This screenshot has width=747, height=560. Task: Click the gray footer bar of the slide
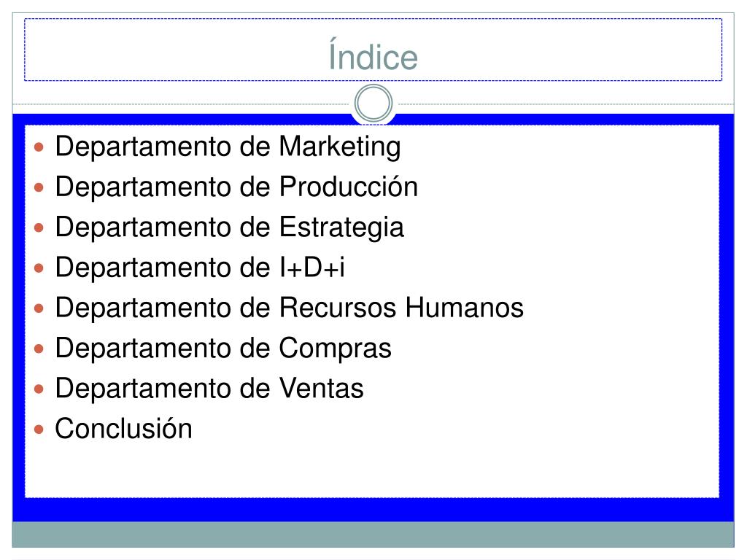373,534
